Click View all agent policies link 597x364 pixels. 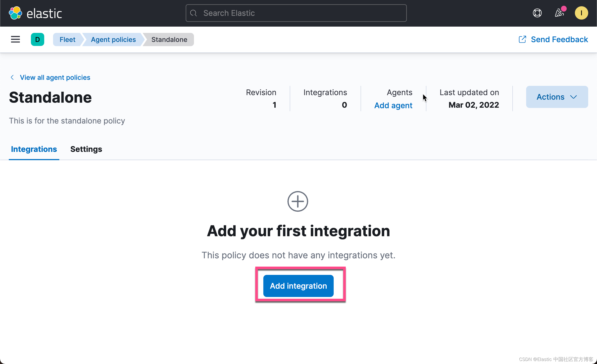click(55, 77)
